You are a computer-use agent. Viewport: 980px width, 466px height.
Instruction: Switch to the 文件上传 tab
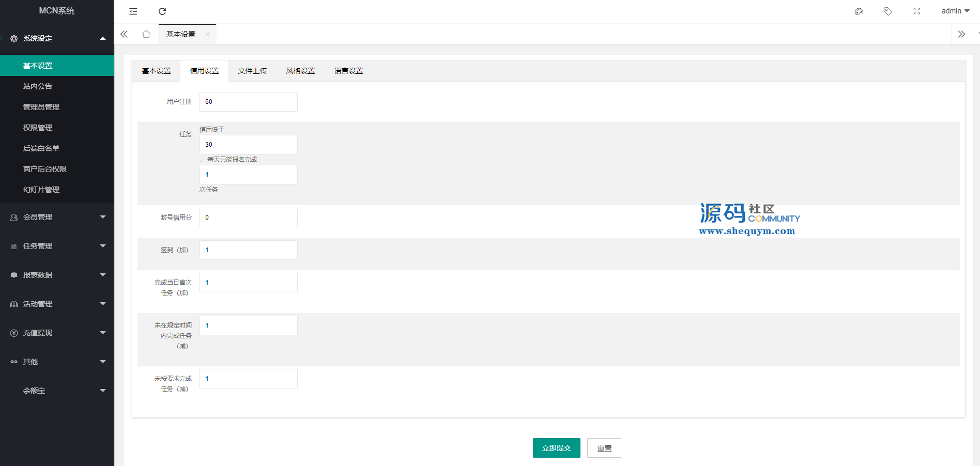252,71
